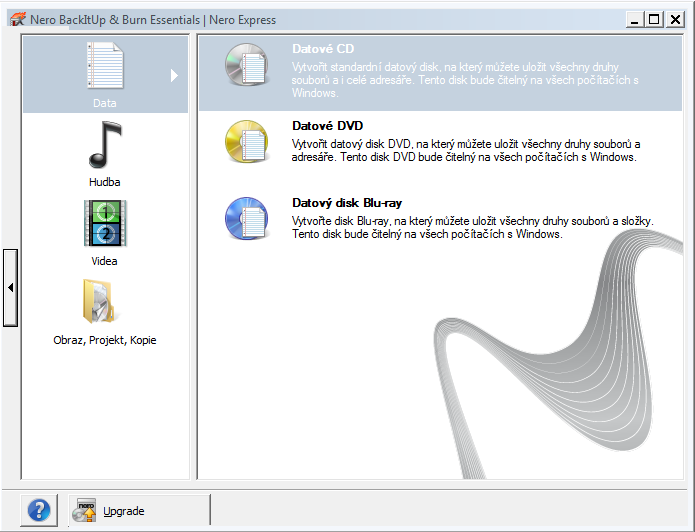Maximize the Nero Express window

click(x=654, y=20)
